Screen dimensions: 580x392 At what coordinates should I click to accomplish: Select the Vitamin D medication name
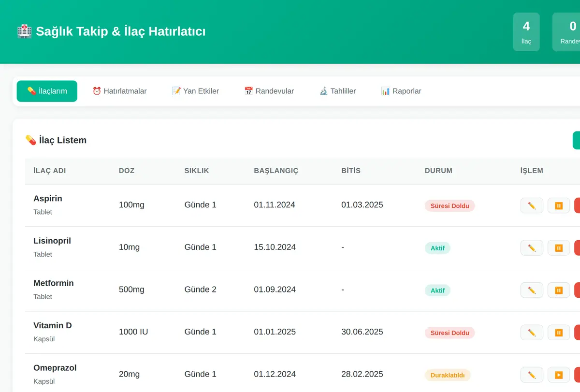pyautogui.click(x=53, y=325)
